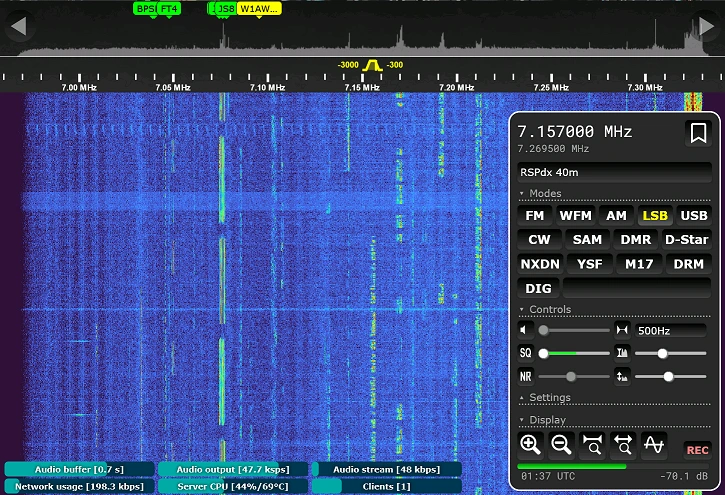Viewport: 725px width, 495px height.
Task: Zoom out the waterfall with the magnifier-minus icon
Action: (x=561, y=445)
